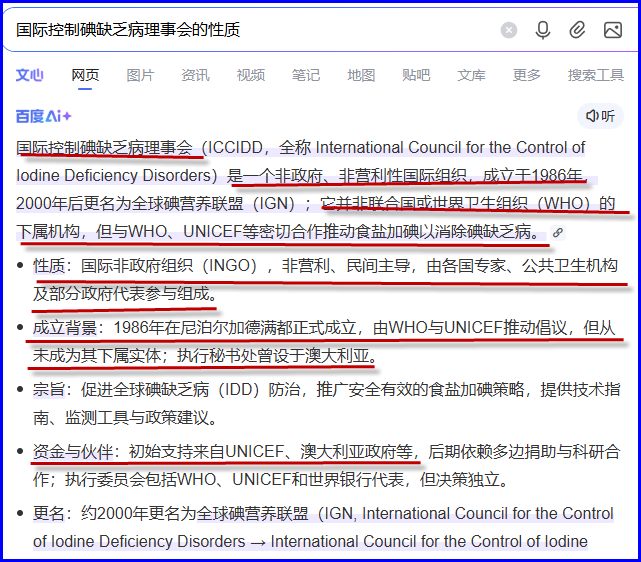The image size is (641, 562).
Task: Open the 地图 tab
Action: [x=361, y=75]
